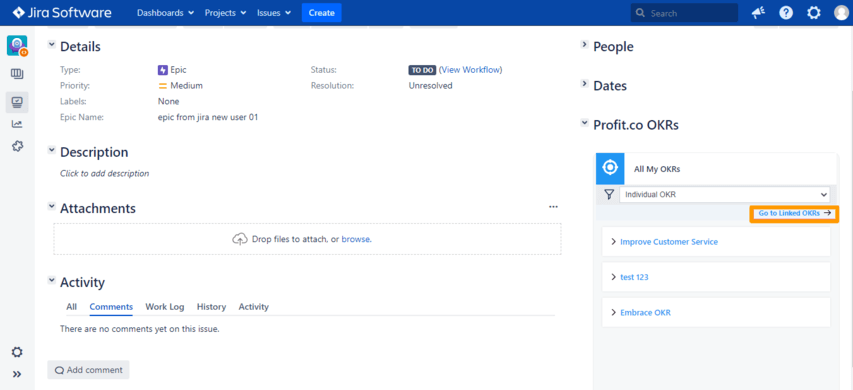This screenshot has height=390, width=853.
Task: Click the Search input field
Action: click(684, 13)
